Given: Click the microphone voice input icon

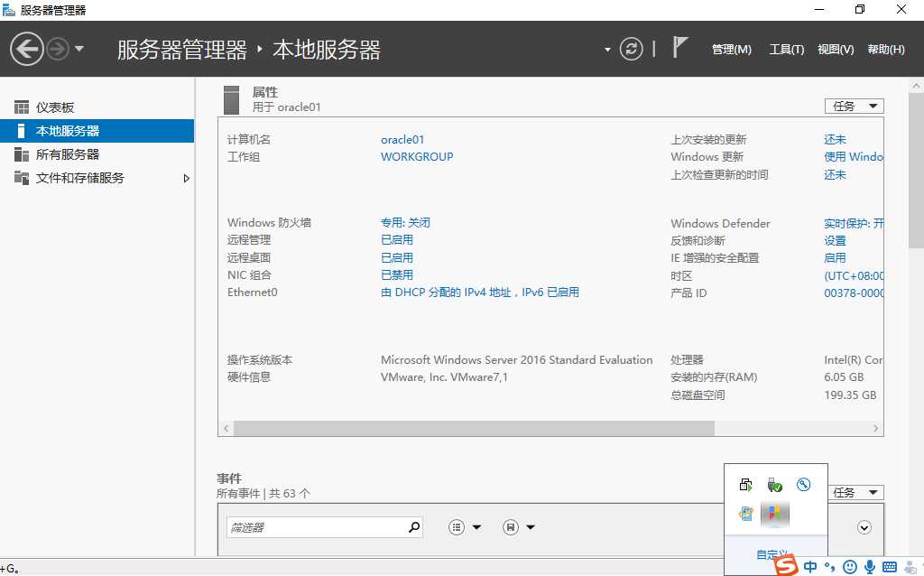Looking at the screenshot, I should click(869, 567).
